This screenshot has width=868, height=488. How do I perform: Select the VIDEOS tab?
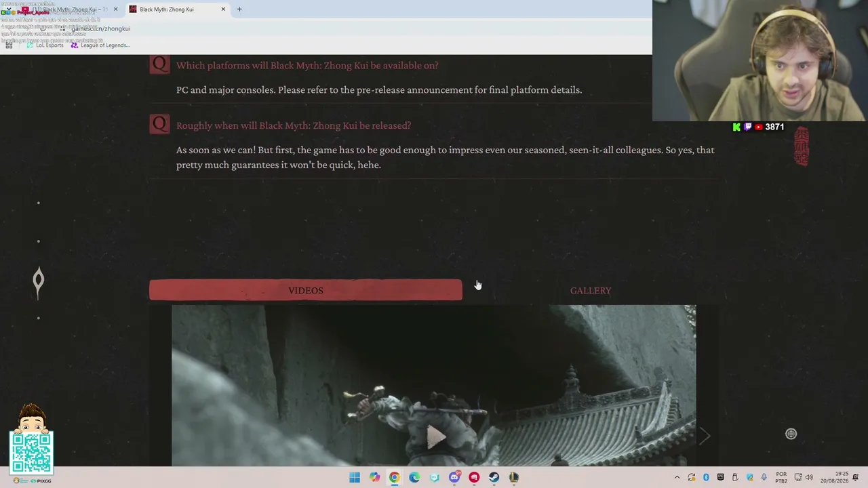[306, 290]
